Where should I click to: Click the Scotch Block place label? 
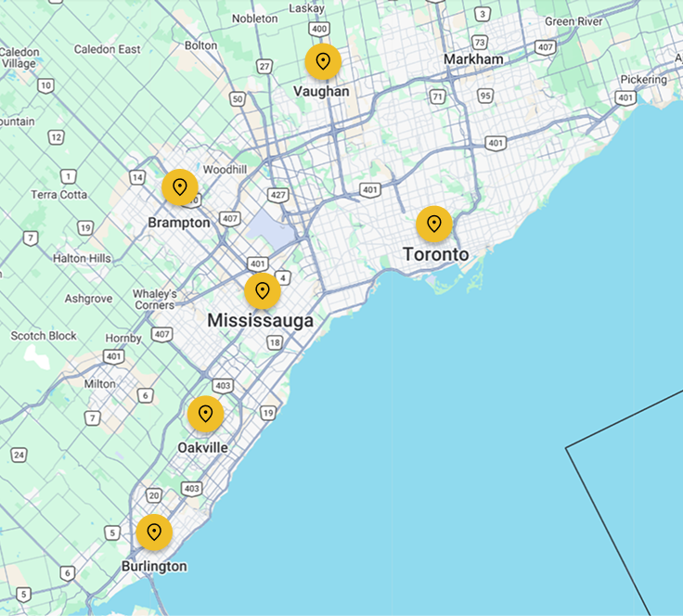pos(44,336)
